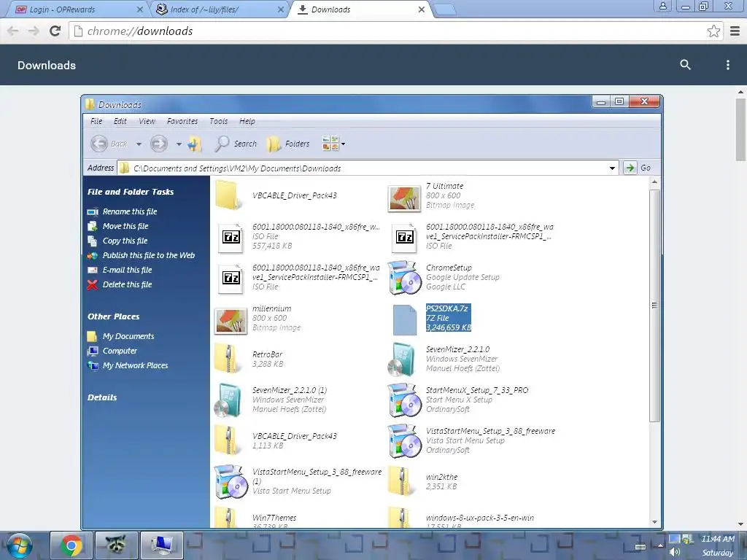Open the File menu
Screen dimensions: 747x560
tap(96, 121)
